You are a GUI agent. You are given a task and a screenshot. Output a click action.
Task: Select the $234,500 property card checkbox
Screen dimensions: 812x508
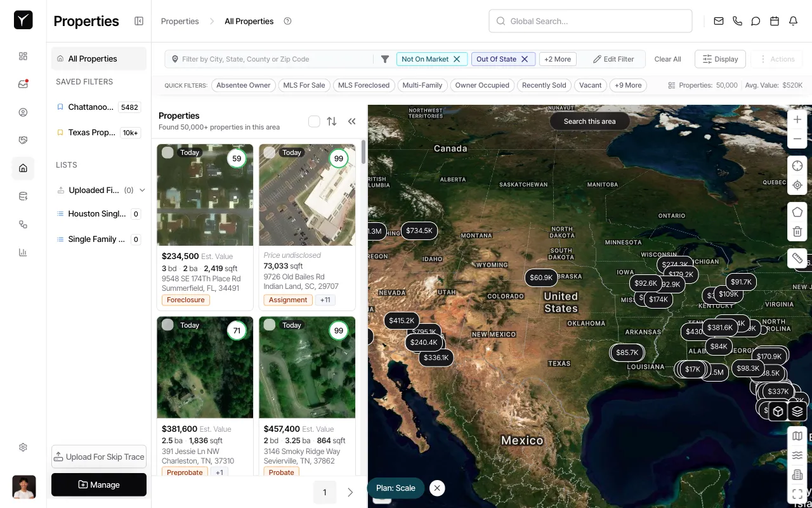pos(167,152)
